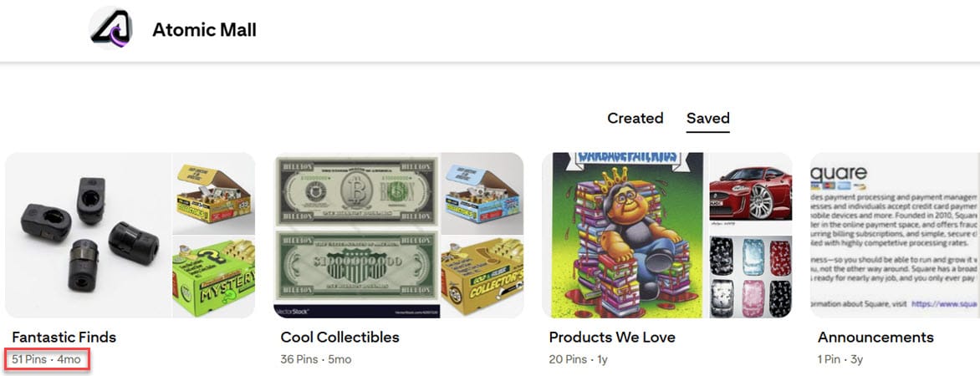Image resolution: width=980 pixels, height=376 pixels.
Task: Click the yellow treasure box thumbnail in Fantastic Finds
Action: coord(214,193)
